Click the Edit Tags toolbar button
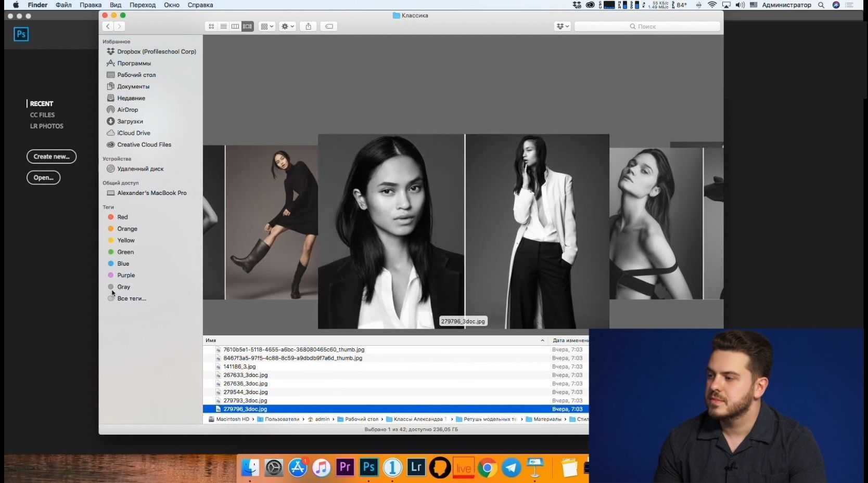Screen dimensions: 868x483 point(329,27)
